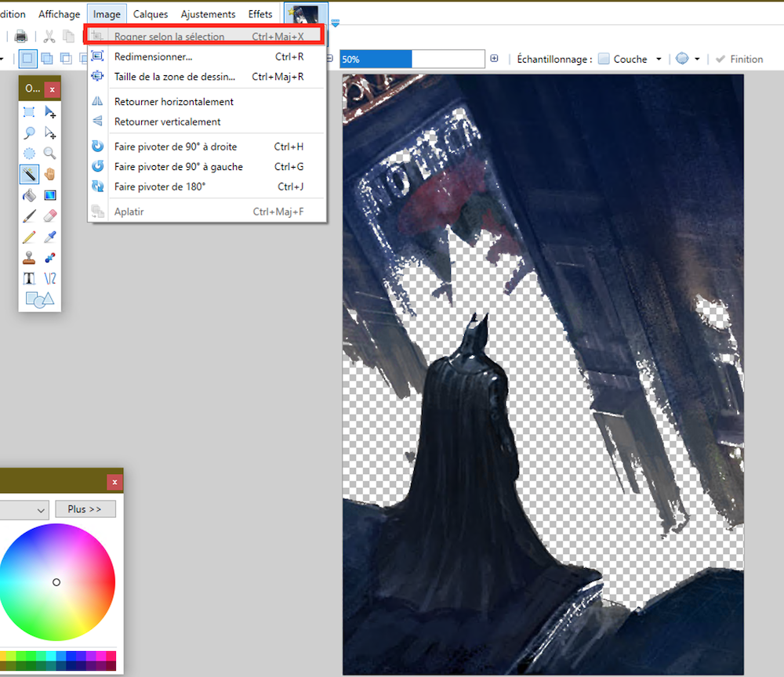Choose Retourner horizontalement
The height and width of the screenshot is (677, 784).
point(208,101)
